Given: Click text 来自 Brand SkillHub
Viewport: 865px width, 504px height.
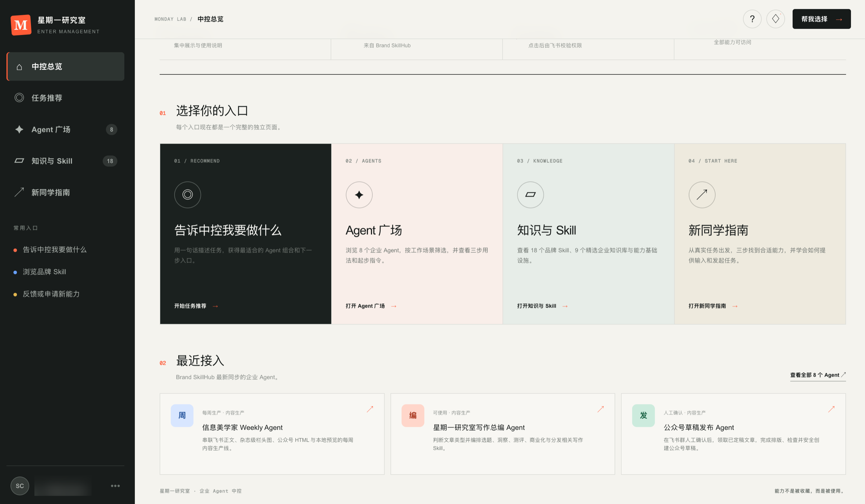Looking at the screenshot, I should (x=387, y=45).
